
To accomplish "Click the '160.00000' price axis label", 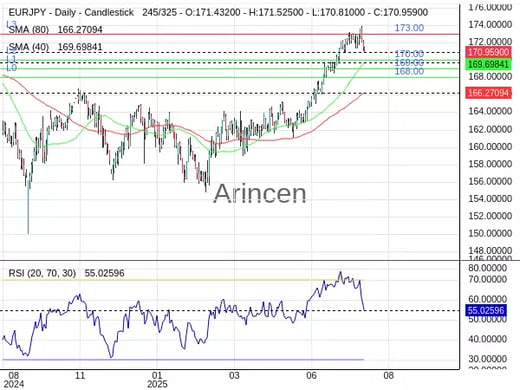I will tap(490, 146).
